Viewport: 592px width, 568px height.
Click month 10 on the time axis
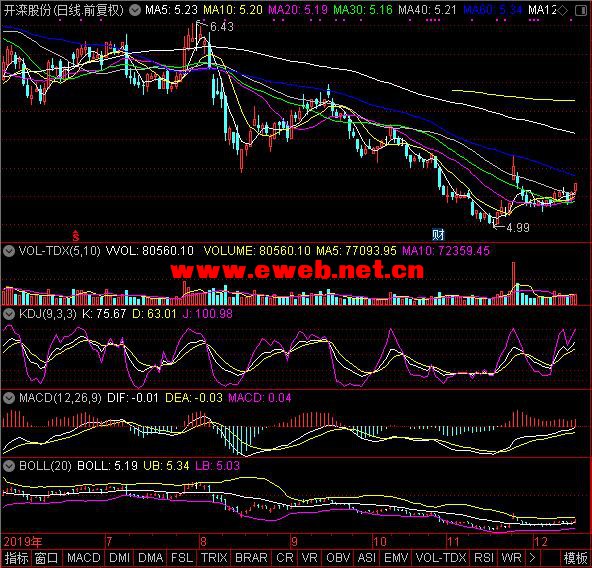point(379,542)
